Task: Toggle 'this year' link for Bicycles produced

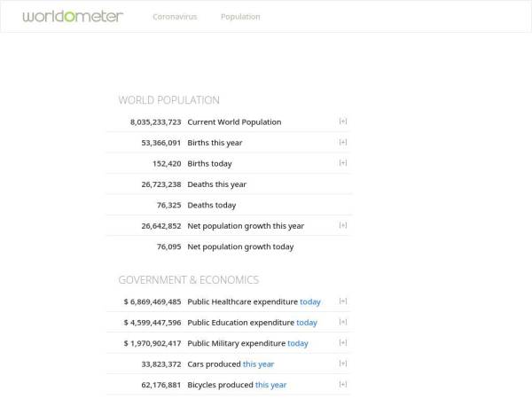Action: [270, 385]
